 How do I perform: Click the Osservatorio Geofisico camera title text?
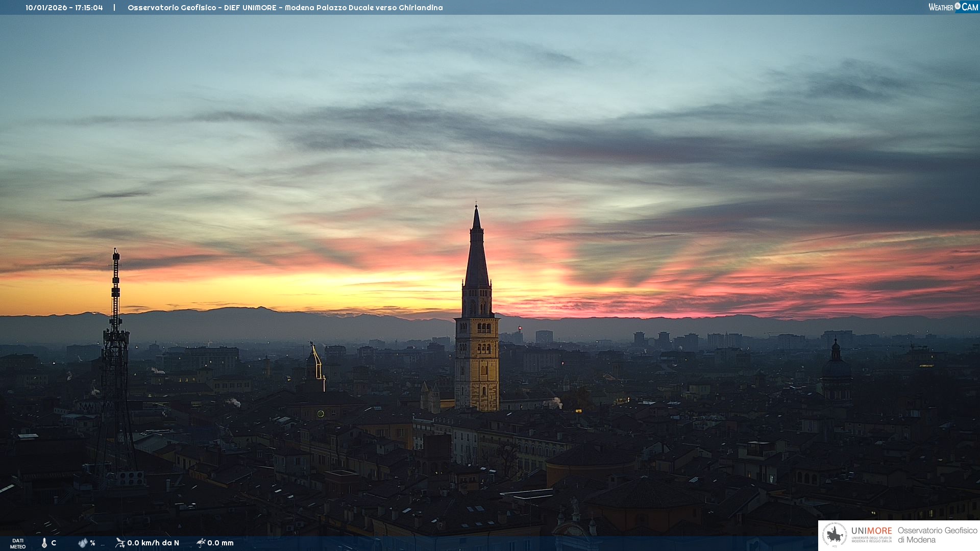[x=285, y=8]
